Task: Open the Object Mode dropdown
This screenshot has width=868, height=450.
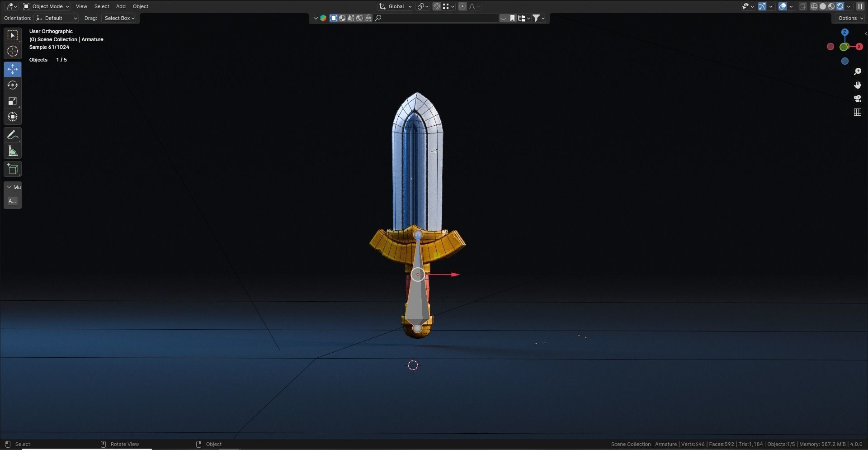Action: point(46,6)
